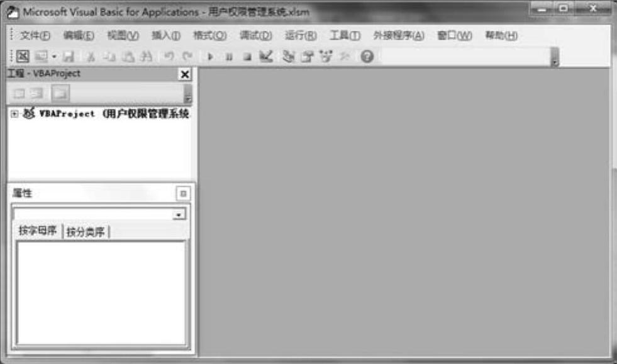Viewport: 617px width, 364px height.
Task: Open the 外接程序(A) menu
Action: click(x=399, y=36)
